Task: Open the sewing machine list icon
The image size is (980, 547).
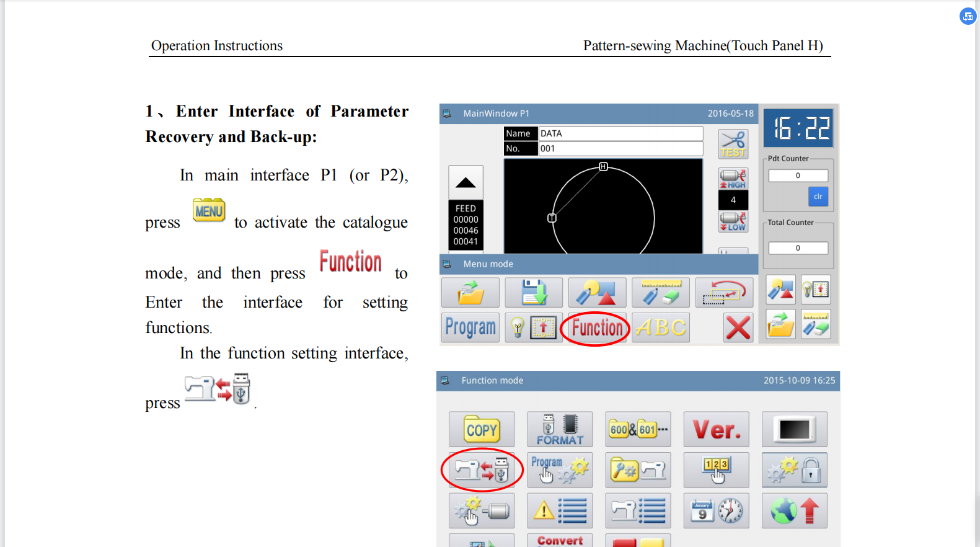Action: pos(638,510)
